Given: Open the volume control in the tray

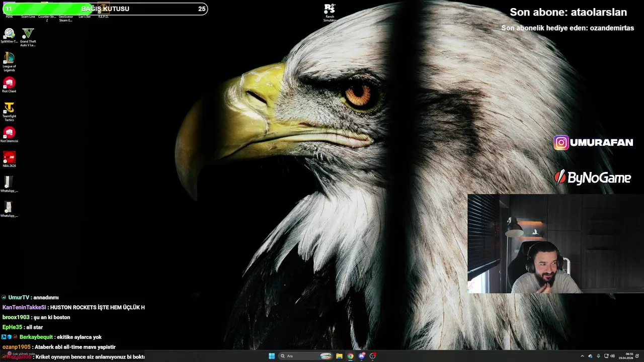Looking at the screenshot, I should pyautogui.click(x=612, y=356).
